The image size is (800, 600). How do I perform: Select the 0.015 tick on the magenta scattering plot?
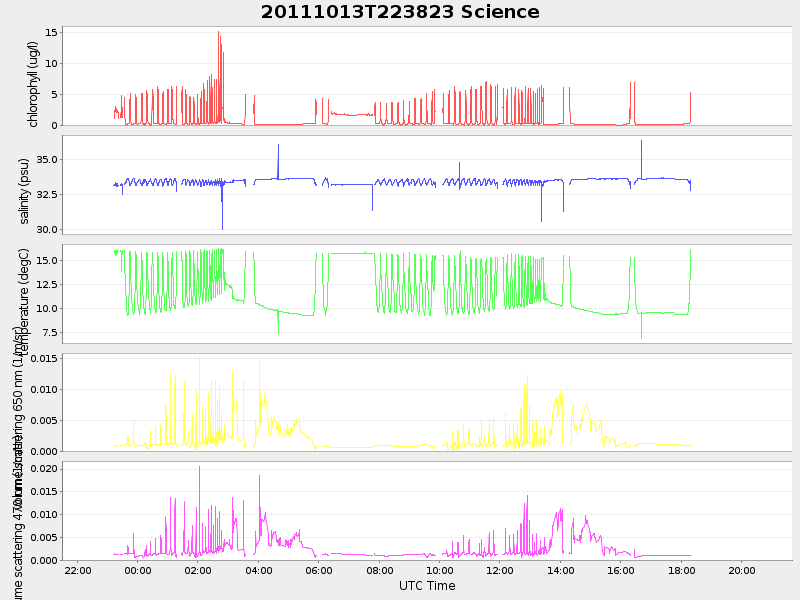44,491
